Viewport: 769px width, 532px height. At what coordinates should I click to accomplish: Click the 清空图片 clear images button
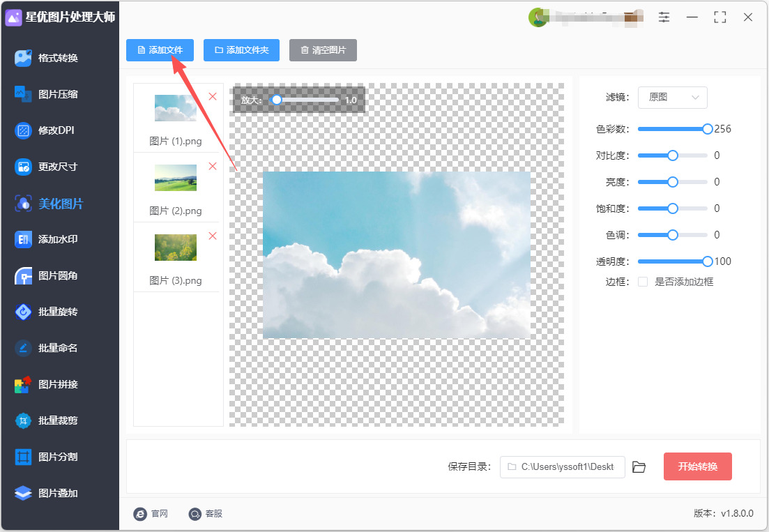click(323, 50)
